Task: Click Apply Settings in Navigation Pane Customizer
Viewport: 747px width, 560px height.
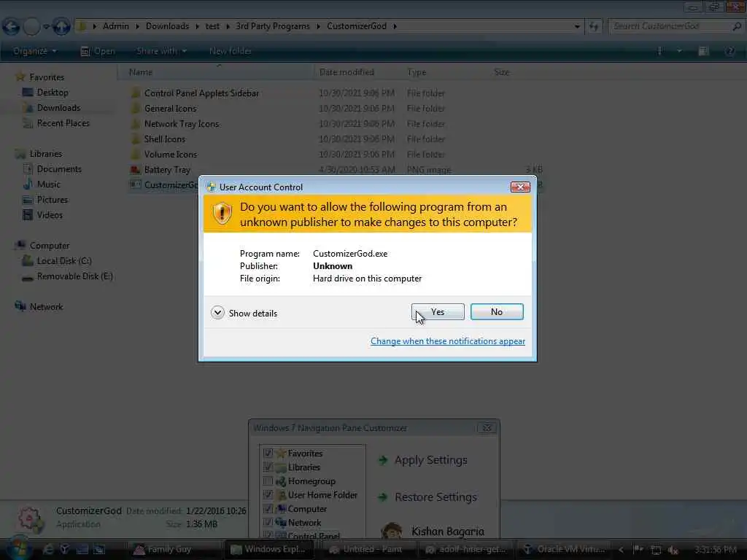Action: [x=423, y=460]
